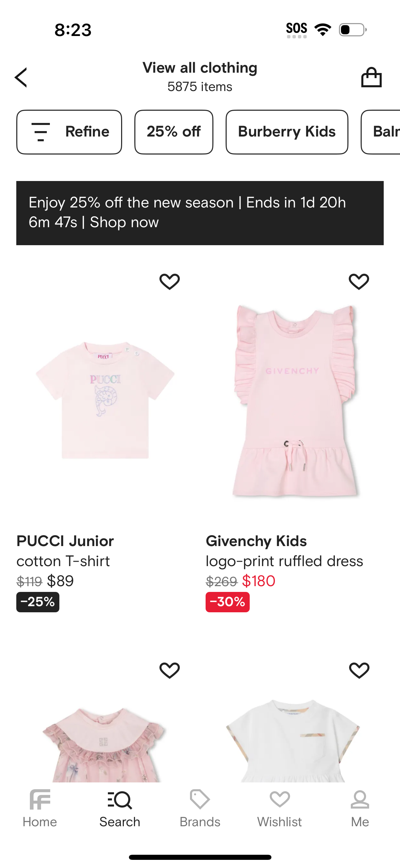Open the Refine filter options

(69, 132)
